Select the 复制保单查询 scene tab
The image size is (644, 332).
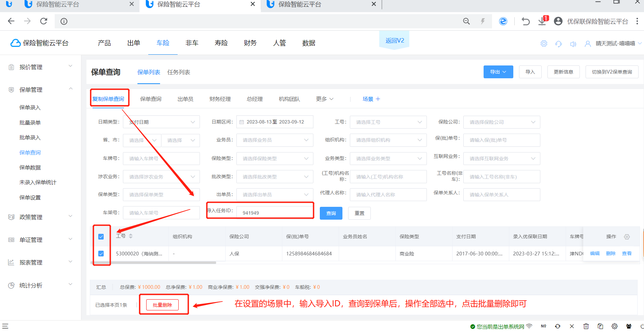coord(108,99)
